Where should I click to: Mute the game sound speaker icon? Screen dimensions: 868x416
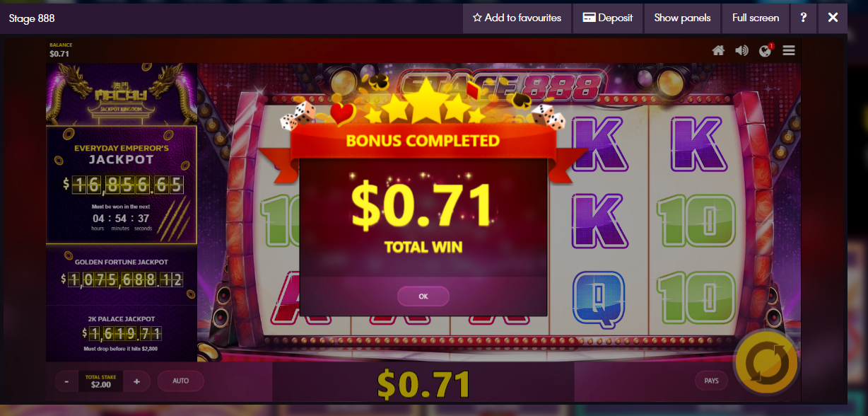741,50
